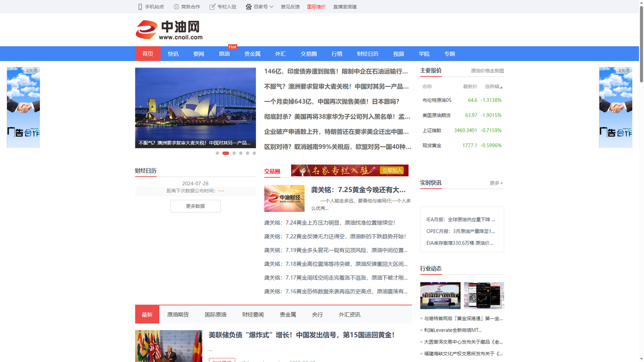The width and height of the screenshot is (644, 362).
Task: Select 贵金属 in the navigation bar
Action: pos(252,54)
